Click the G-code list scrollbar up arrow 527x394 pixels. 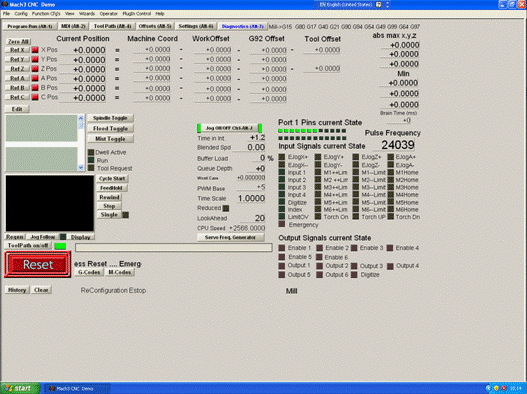click(81, 118)
